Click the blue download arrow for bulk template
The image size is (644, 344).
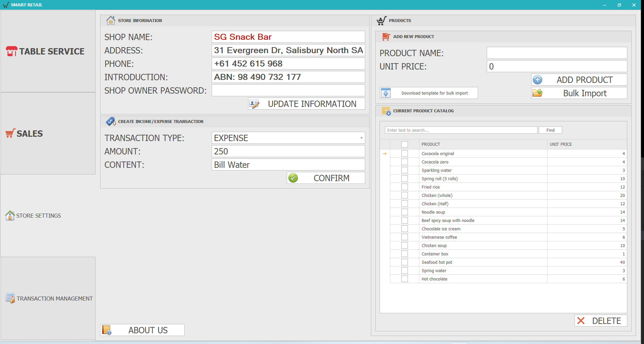point(386,93)
